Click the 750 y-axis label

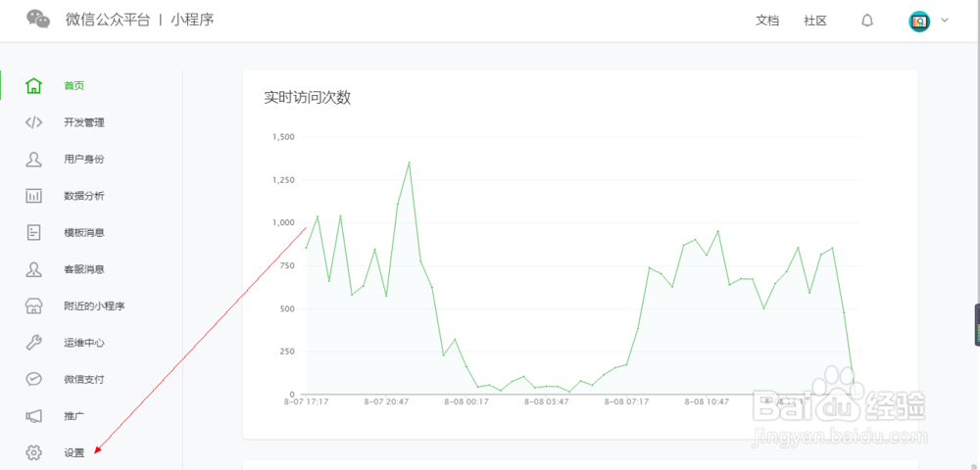287,266
